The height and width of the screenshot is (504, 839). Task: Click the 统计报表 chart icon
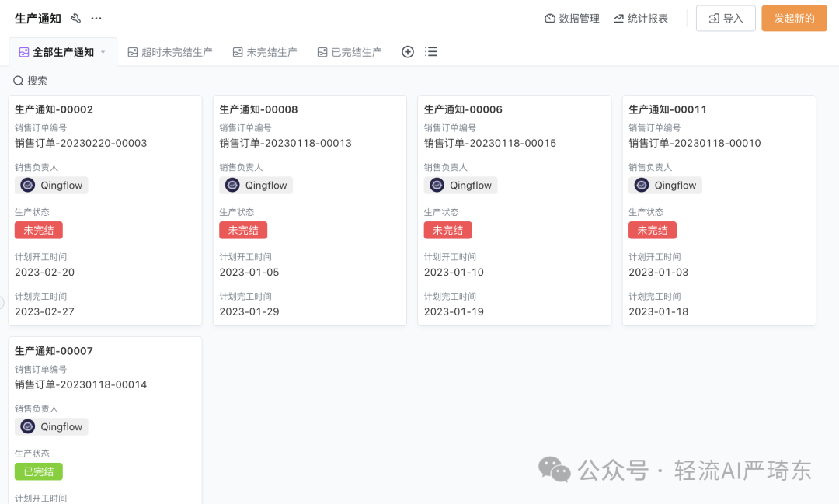coord(618,17)
